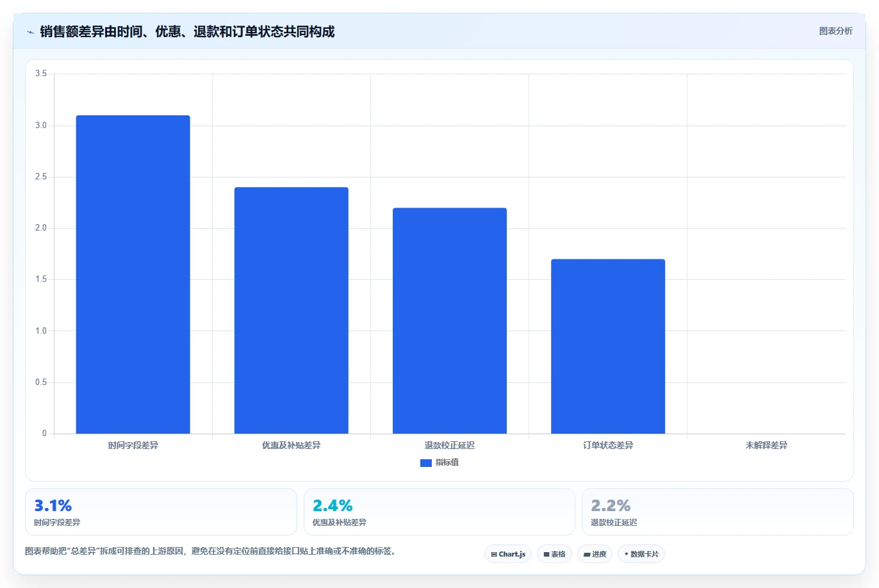879x588 pixels.
Task: Click the 未解释差异 axis label
Action: (x=766, y=445)
